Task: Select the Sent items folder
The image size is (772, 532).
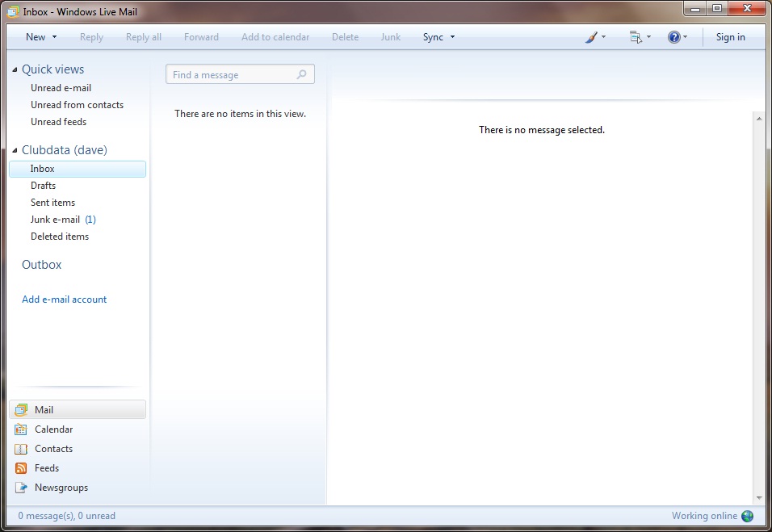Action: pos(52,203)
